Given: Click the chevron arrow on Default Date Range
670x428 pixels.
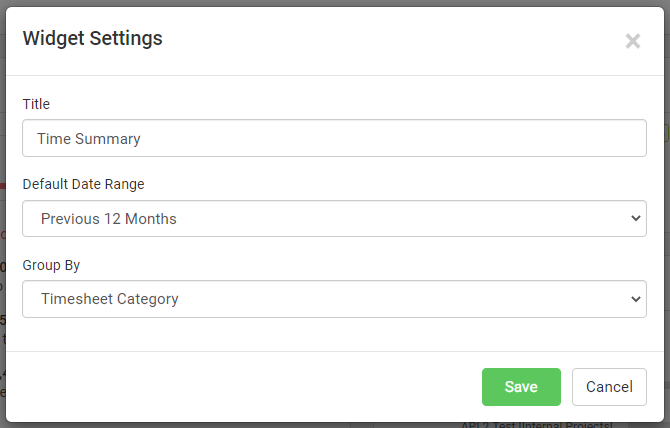Looking at the screenshot, I should coord(636,219).
